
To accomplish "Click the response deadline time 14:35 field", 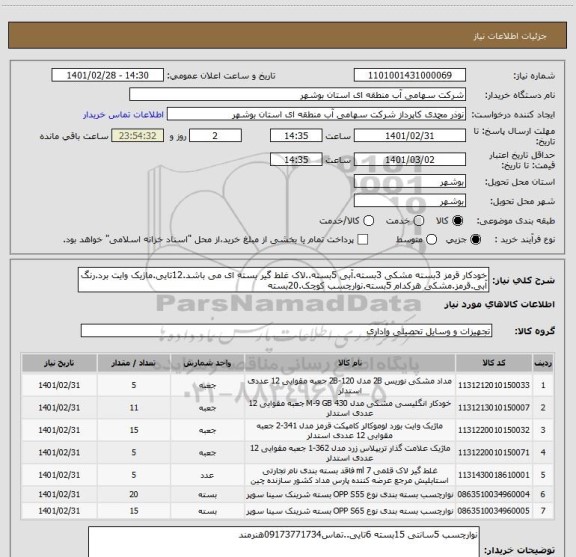I will tap(296, 136).
